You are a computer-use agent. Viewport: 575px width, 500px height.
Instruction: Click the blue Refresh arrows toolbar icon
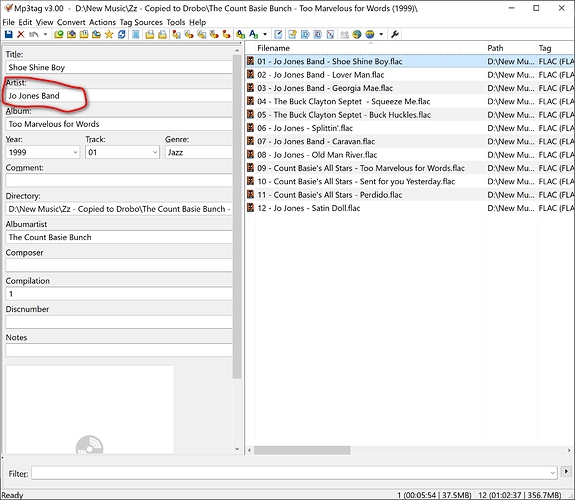tap(122, 34)
